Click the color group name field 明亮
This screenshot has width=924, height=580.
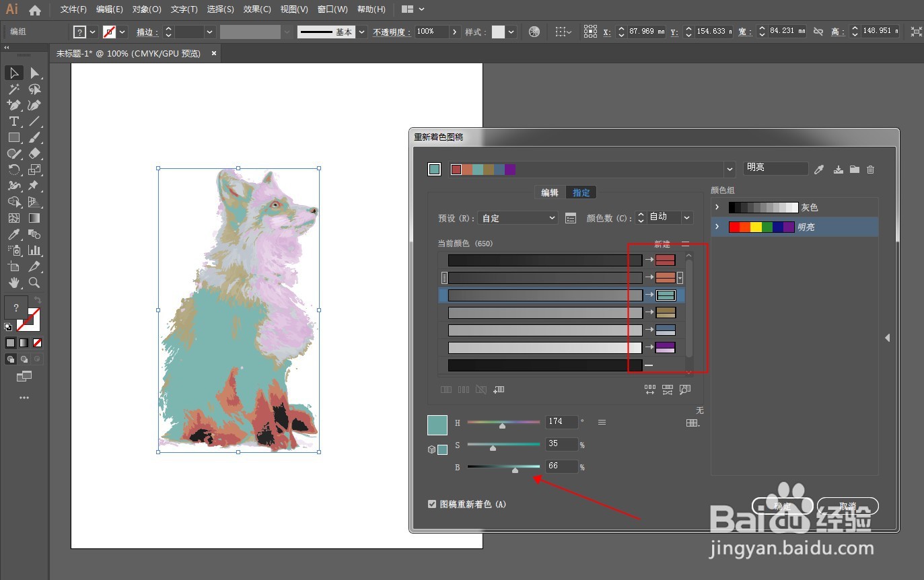pos(775,168)
